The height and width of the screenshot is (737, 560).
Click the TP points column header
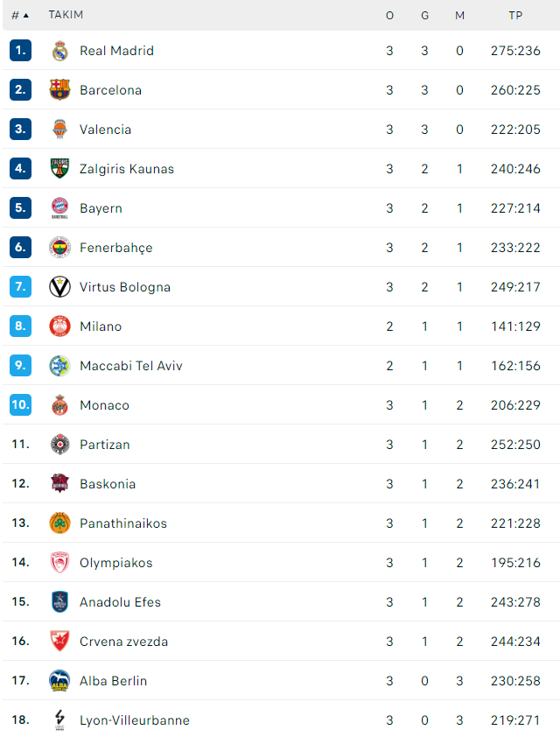click(515, 16)
